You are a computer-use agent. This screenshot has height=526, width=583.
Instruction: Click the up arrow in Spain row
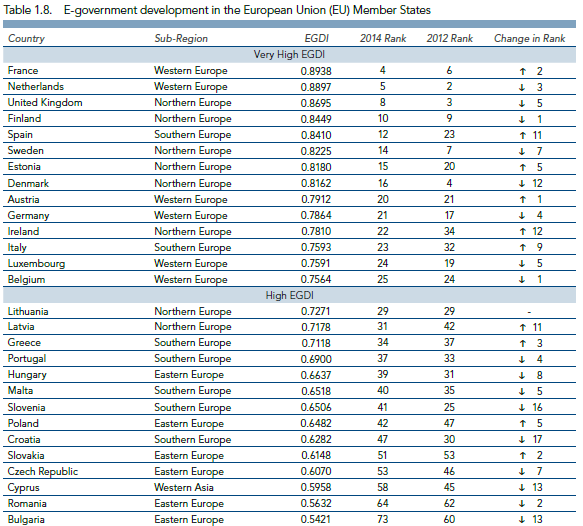coord(522,135)
